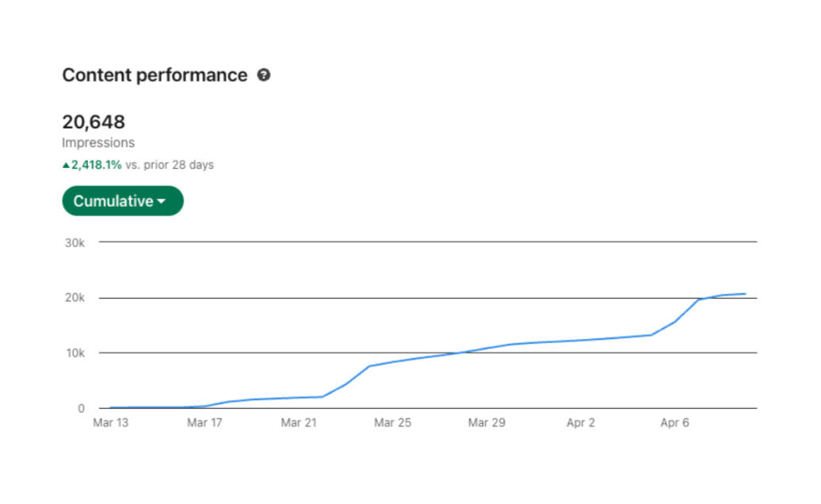Select the Mar 17 date label

[204, 422]
